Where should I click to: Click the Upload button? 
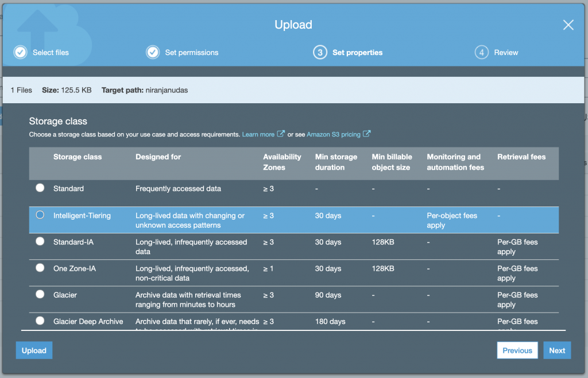[x=34, y=350]
